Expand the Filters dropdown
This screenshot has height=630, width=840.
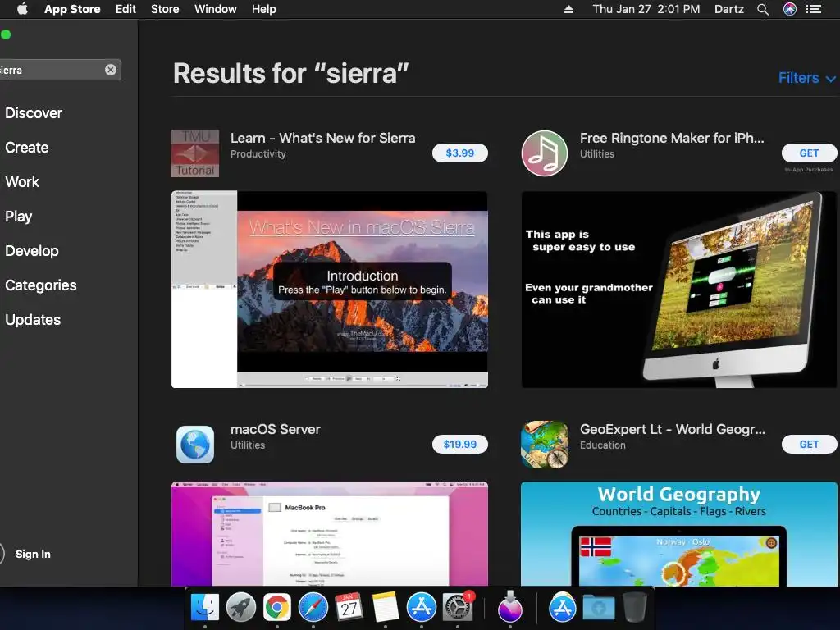point(806,78)
